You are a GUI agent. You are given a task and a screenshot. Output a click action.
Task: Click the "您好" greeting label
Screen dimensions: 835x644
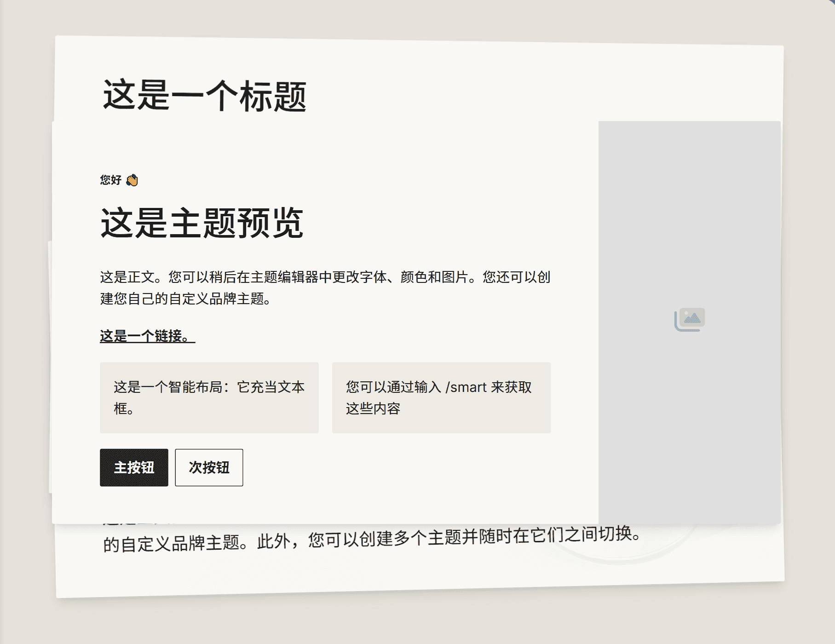(x=110, y=180)
